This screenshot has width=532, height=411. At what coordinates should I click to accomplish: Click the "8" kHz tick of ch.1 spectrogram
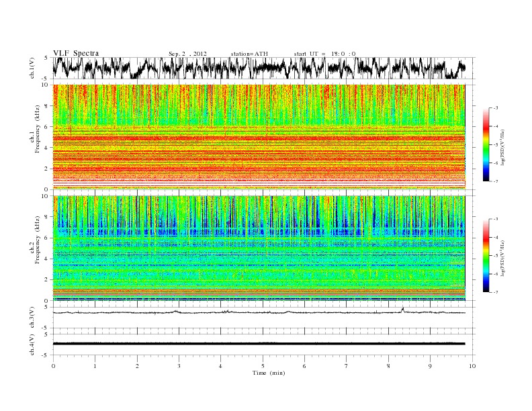coord(46,106)
